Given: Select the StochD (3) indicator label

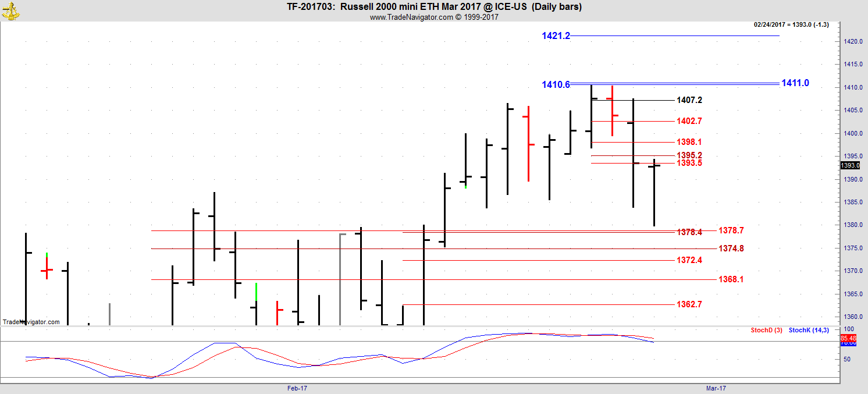Looking at the screenshot, I should pyautogui.click(x=766, y=331).
